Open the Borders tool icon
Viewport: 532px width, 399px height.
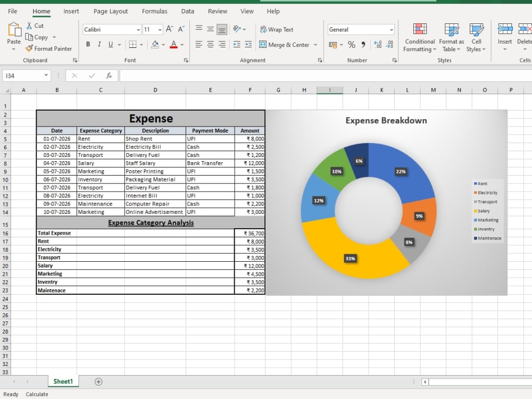132,45
